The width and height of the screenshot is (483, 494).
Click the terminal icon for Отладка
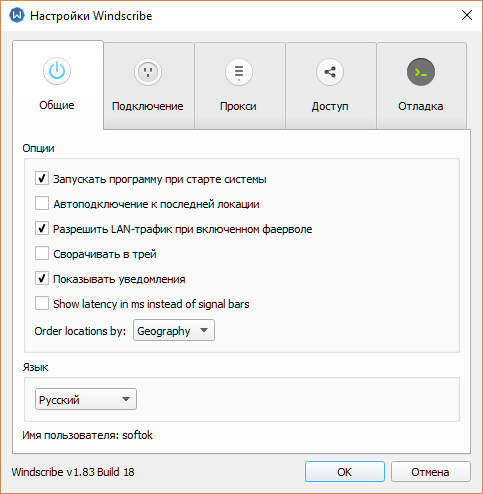tap(421, 72)
